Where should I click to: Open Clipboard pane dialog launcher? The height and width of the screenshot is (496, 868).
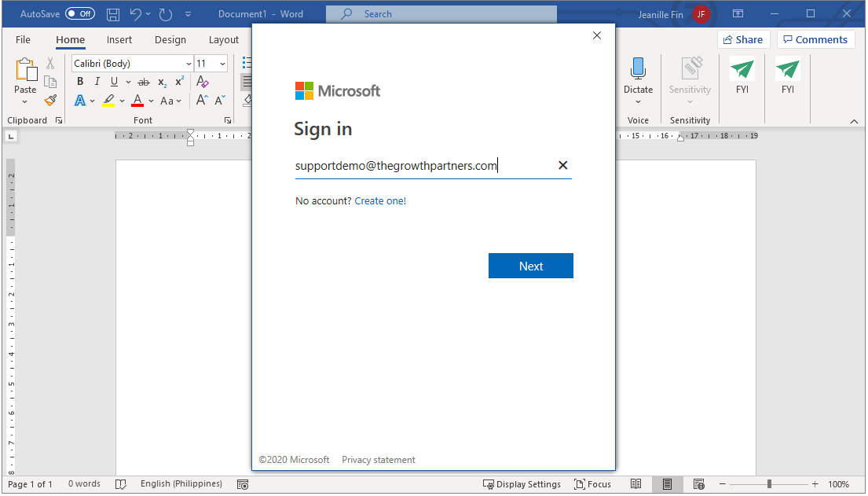pyautogui.click(x=59, y=120)
